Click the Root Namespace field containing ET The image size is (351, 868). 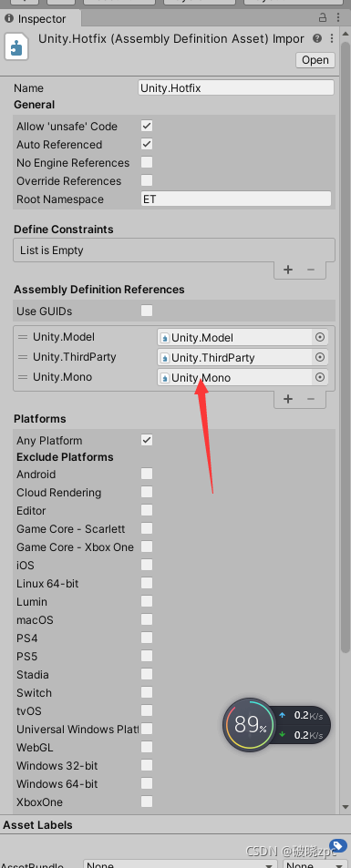coord(236,199)
